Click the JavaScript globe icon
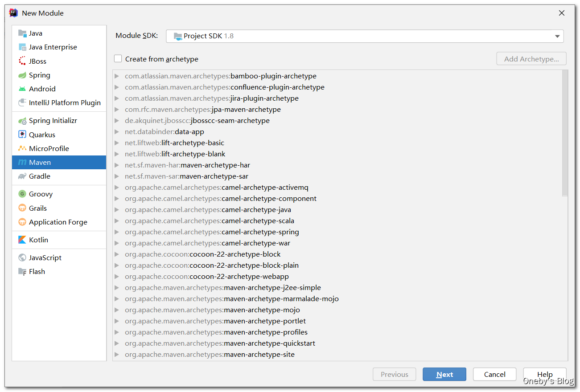The width and height of the screenshot is (580, 392). [22, 257]
